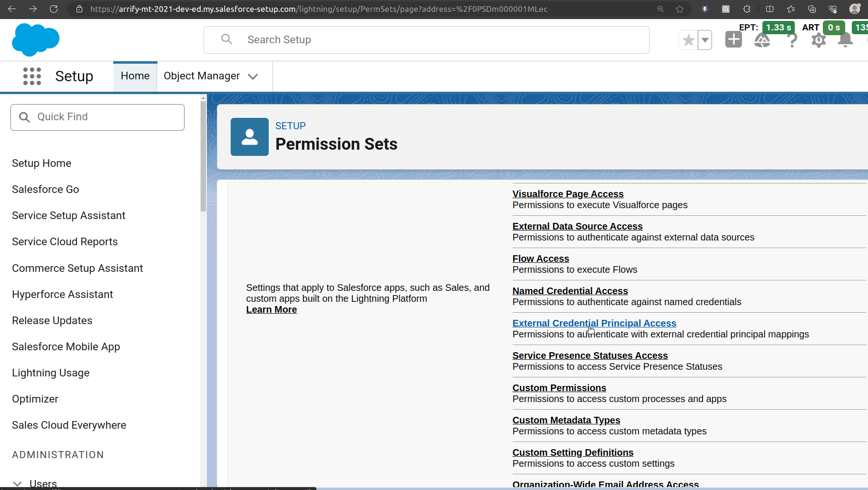Open Salesforce Help via question mark icon

(x=791, y=40)
